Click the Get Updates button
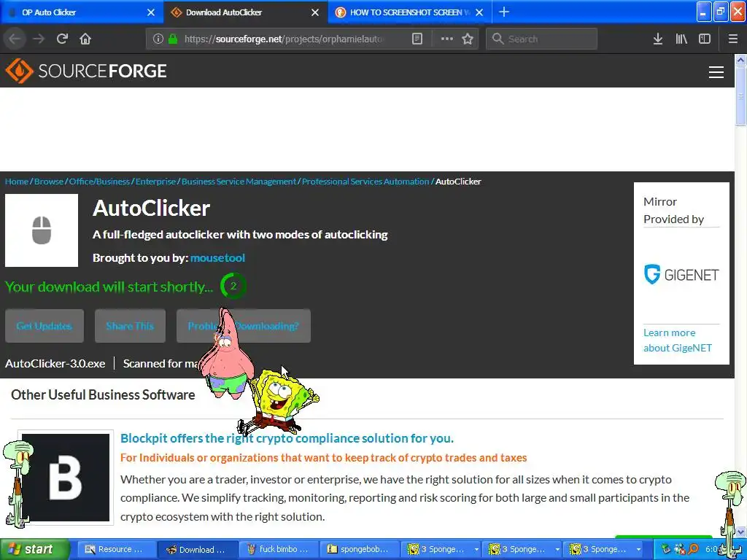747x560 pixels. click(x=44, y=326)
